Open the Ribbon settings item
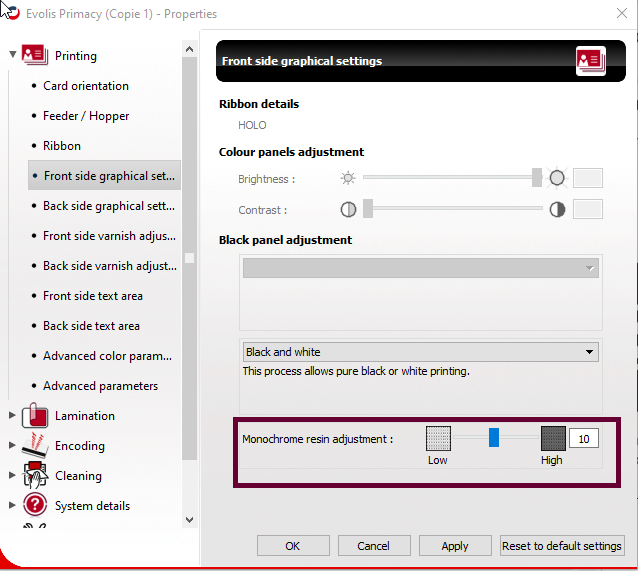The image size is (638, 571). 62,146
